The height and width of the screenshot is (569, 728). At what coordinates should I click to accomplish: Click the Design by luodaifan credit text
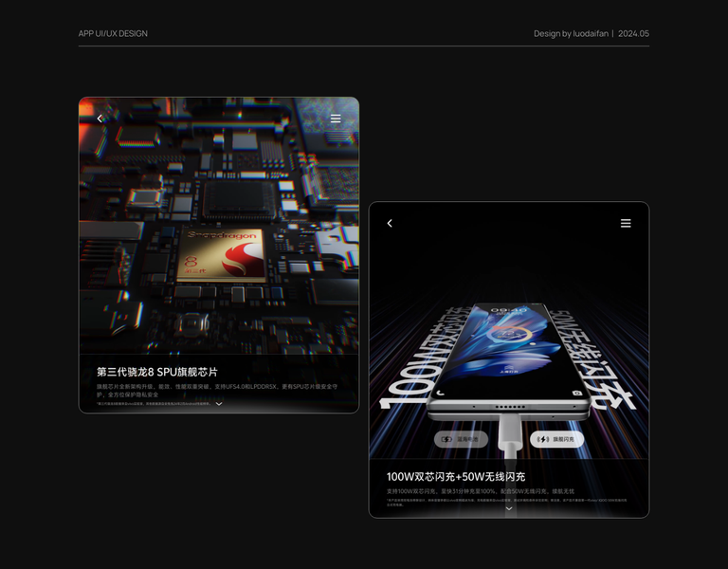pos(571,33)
